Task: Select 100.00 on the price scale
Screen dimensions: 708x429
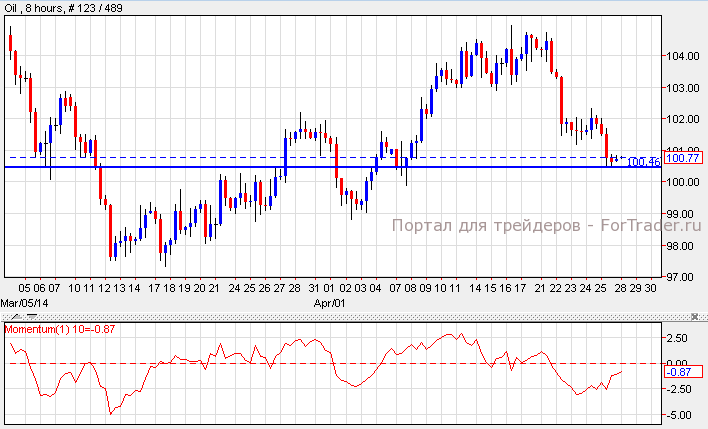Action: (684, 182)
